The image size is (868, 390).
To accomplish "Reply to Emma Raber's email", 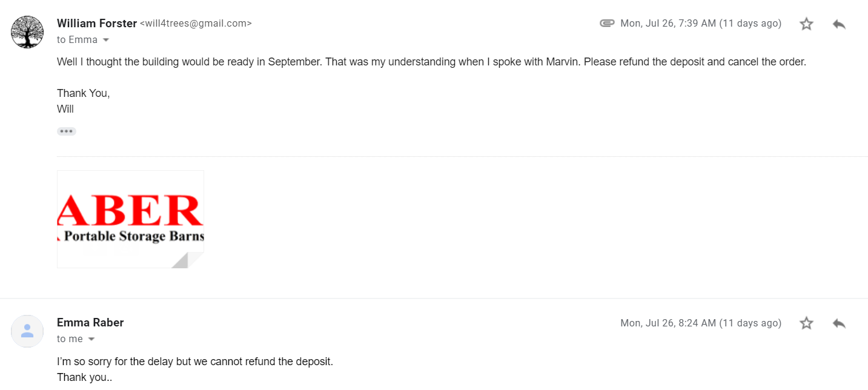I will 839,323.
